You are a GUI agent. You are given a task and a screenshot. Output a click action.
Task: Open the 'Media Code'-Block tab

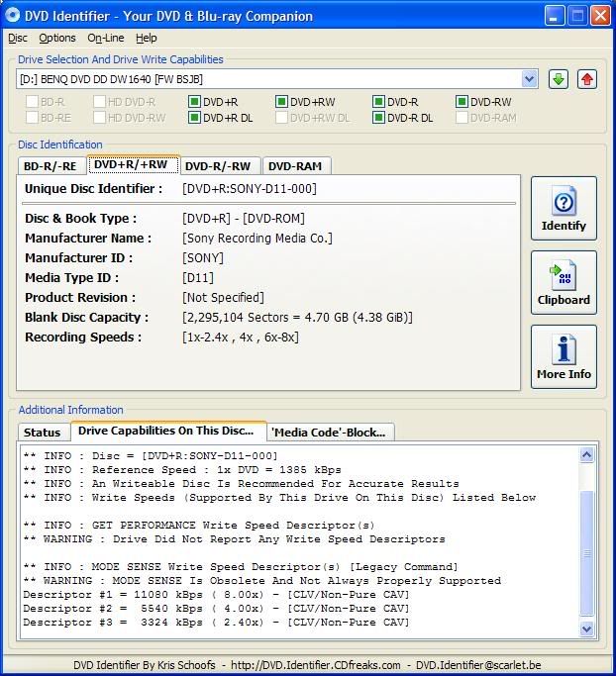pyautogui.click(x=332, y=433)
